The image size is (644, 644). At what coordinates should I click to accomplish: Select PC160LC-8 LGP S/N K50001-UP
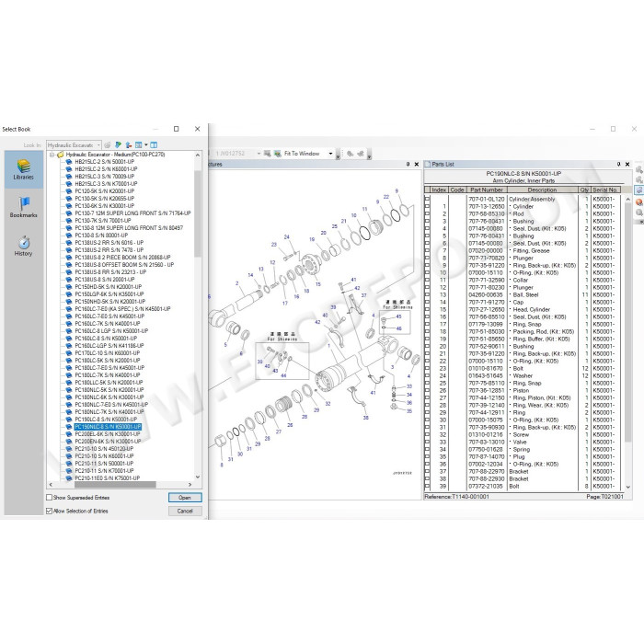coord(111,331)
